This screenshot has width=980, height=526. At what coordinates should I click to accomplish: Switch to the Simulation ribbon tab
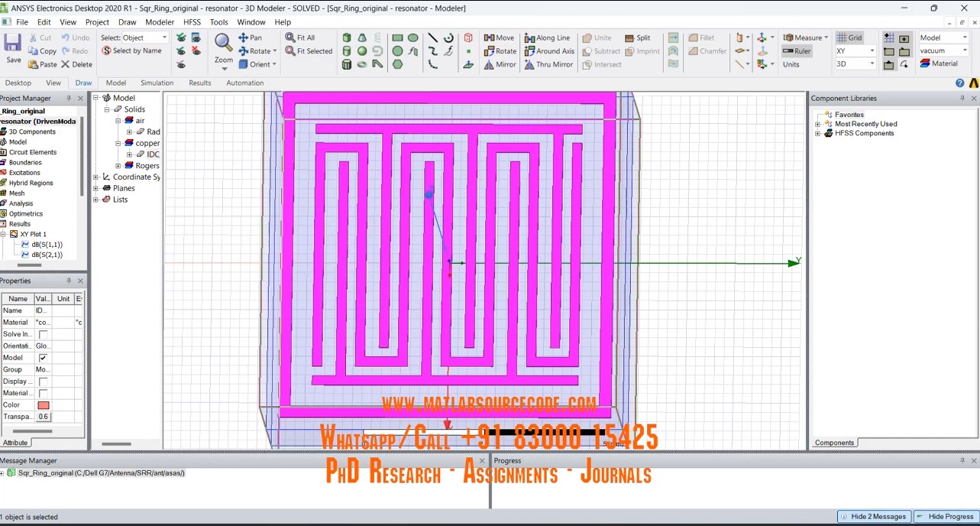[157, 83]
